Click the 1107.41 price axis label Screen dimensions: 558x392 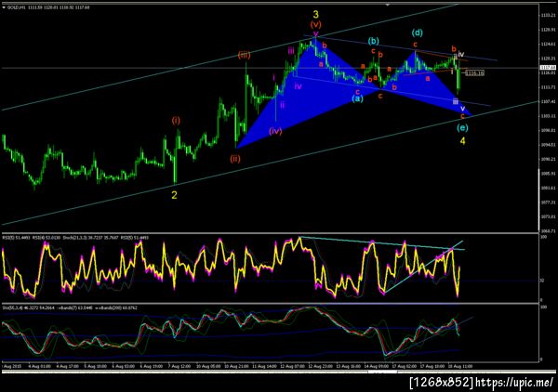(549, 101)
